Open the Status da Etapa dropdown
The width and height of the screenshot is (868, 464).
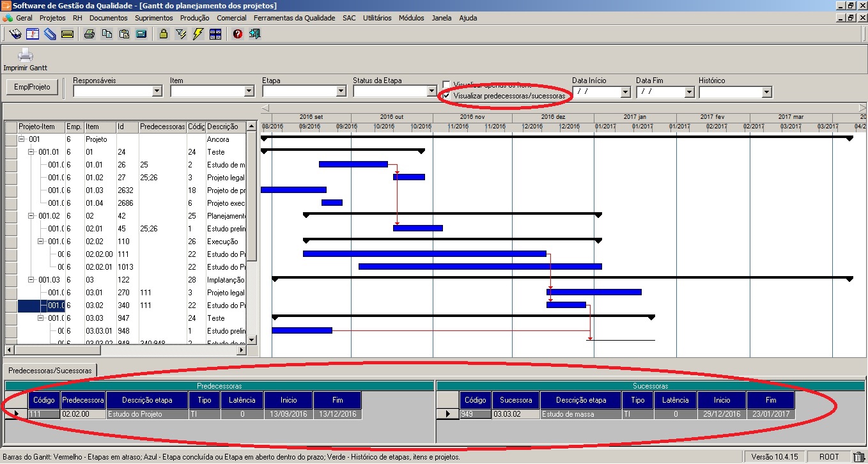pos(432,91)
